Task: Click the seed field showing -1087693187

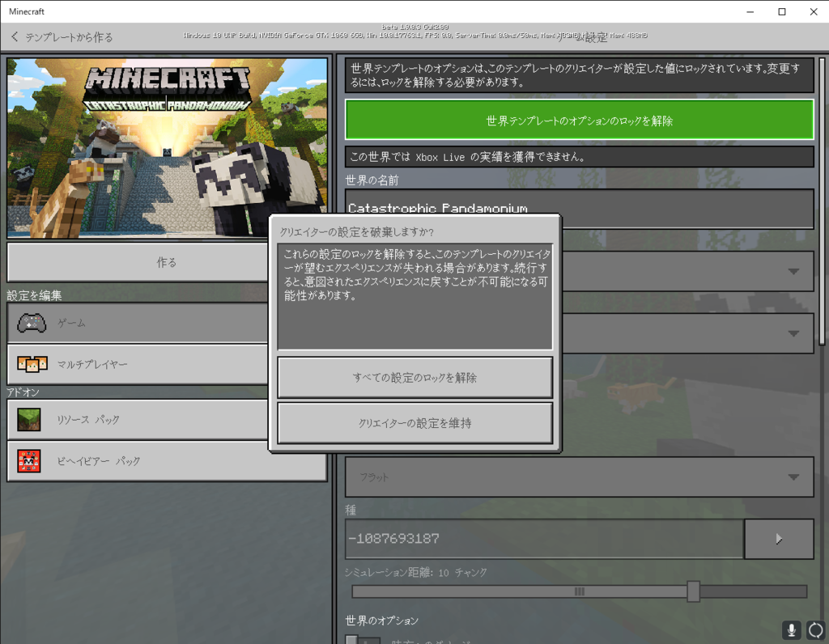Action: pyautogui.click(x=545, y=539)
